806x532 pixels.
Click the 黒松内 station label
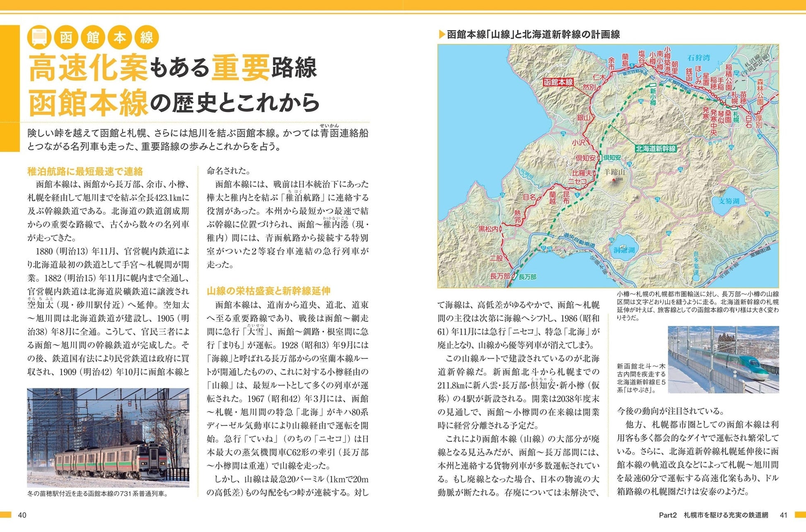[488, 229]
